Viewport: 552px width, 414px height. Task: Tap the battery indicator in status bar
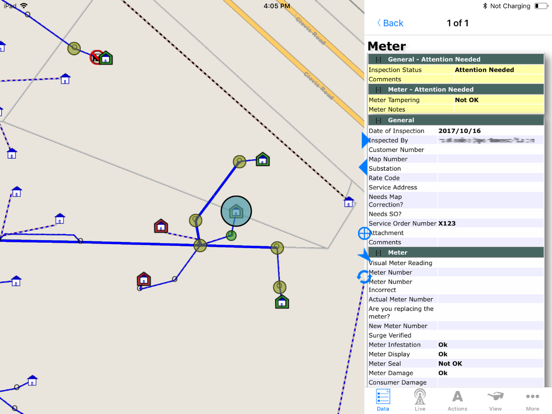click(x=541, y=6)
